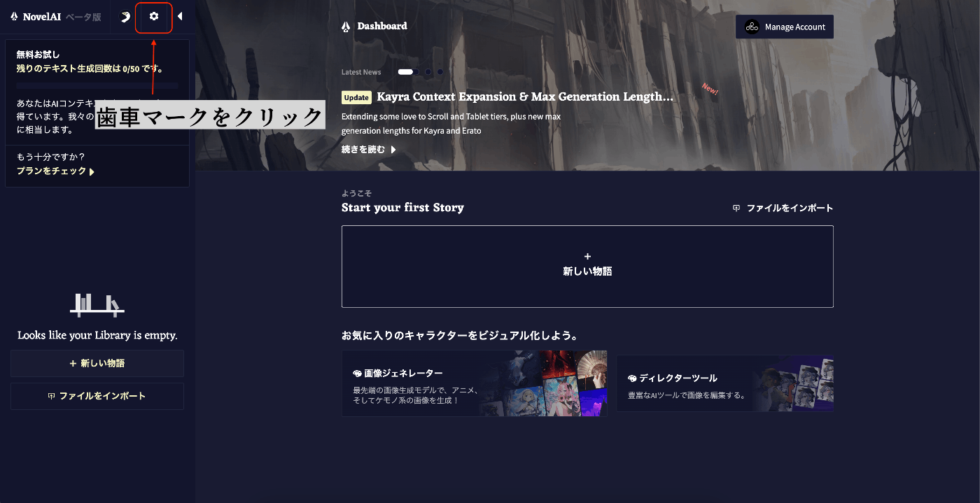Click お気に入りのキャラクターをビジュアル化しよう heading
The image size is (980, 503).
click(460, 336)
